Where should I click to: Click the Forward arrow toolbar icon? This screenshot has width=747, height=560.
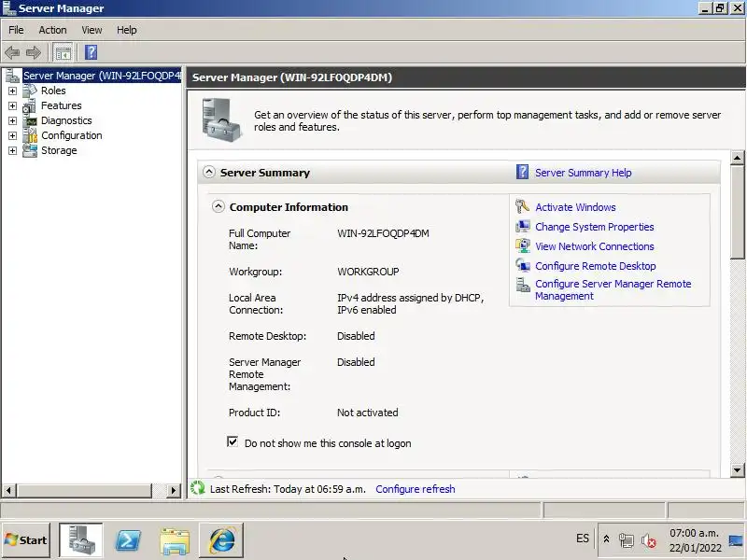pyautogui.click(x=34, y=52)
